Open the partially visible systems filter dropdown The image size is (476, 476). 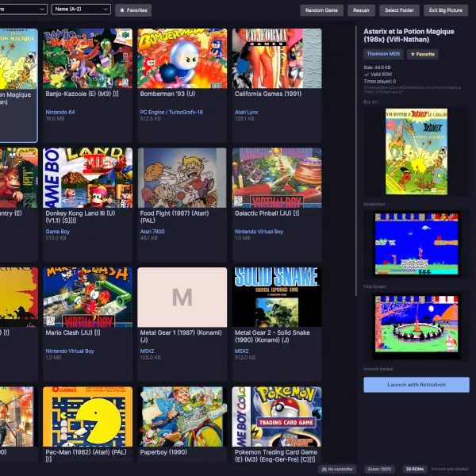(x=23, y=10)
